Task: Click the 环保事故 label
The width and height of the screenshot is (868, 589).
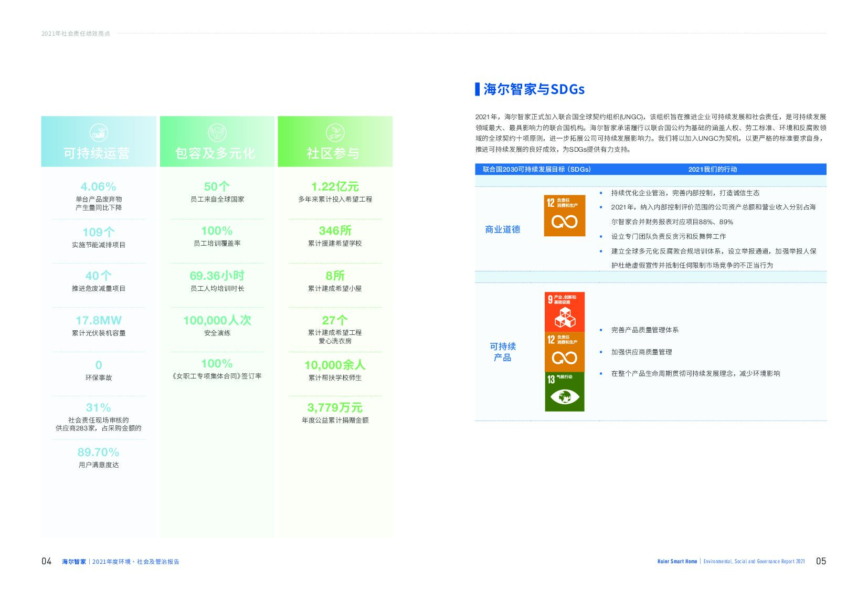Action: click(99, 377)
